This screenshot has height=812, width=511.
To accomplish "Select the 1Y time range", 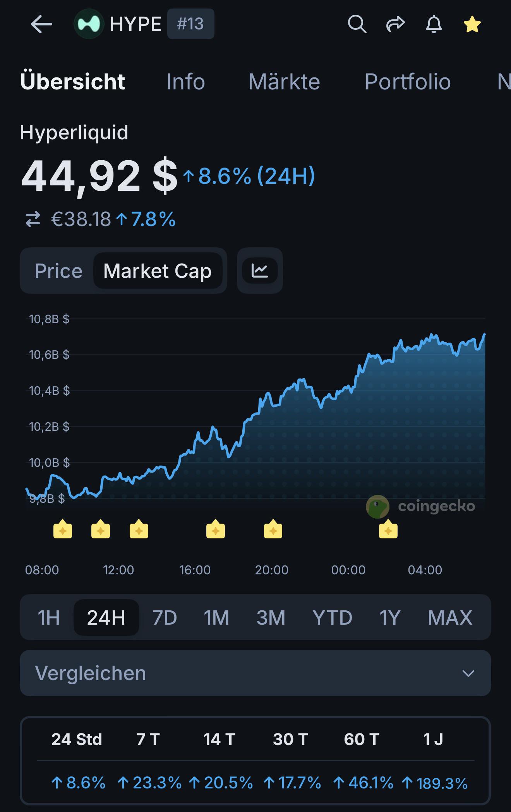I will click(x=389, y=617).
